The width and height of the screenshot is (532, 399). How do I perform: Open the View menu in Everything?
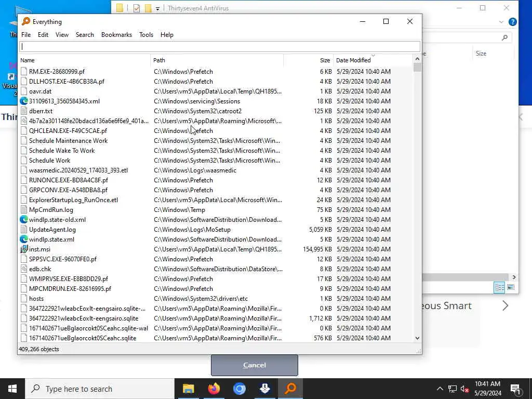click(x=62, y=35)
